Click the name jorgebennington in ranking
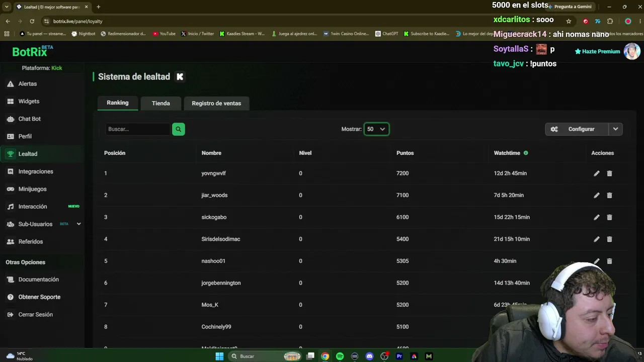The width and height of the screenshot is (644, 362). pyautogui.click(x=221, y=283)
